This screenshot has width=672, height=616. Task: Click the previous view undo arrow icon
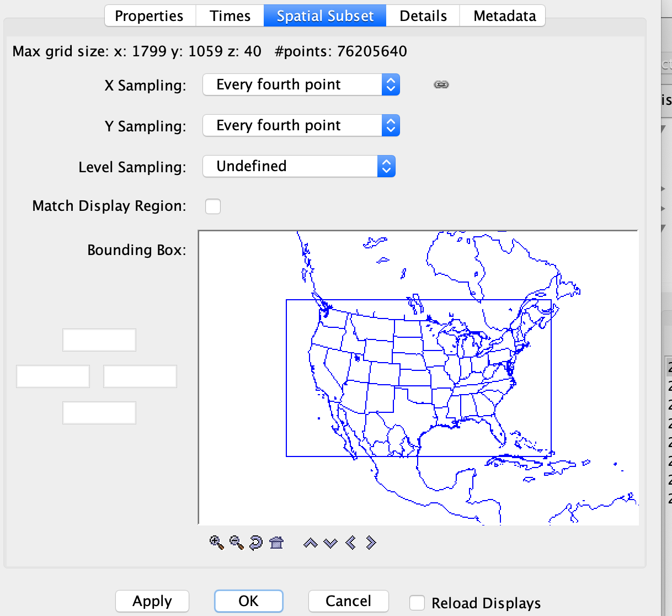point(256,543)
